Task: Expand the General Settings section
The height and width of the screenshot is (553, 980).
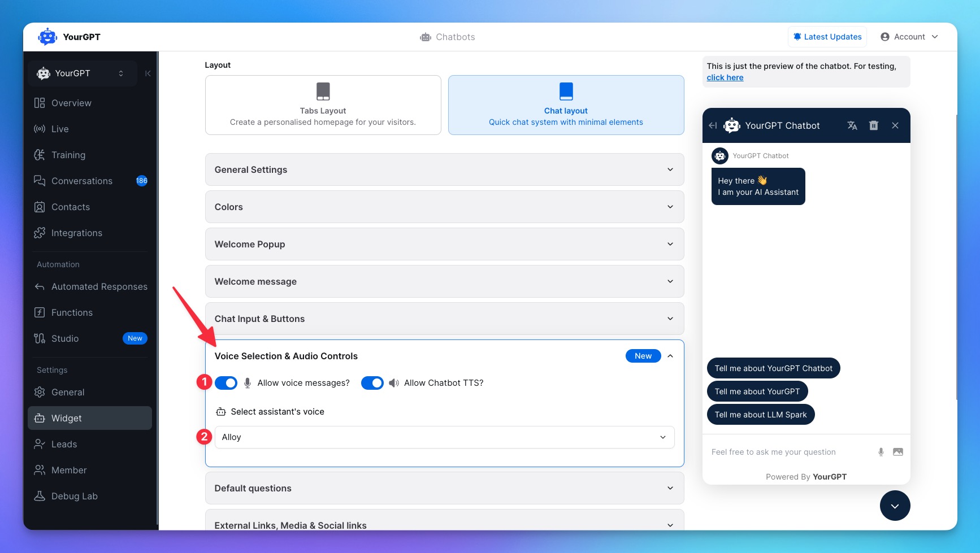Action: coord(445,169)
